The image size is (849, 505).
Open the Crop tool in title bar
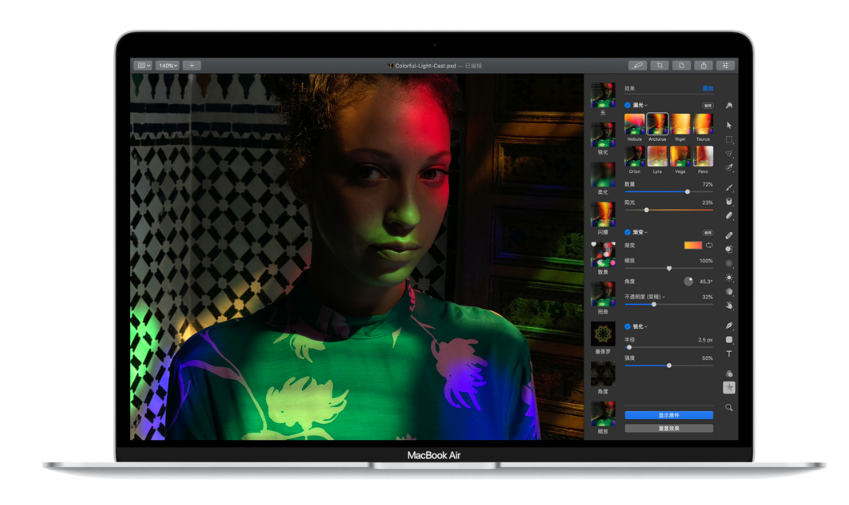point(659,65)
